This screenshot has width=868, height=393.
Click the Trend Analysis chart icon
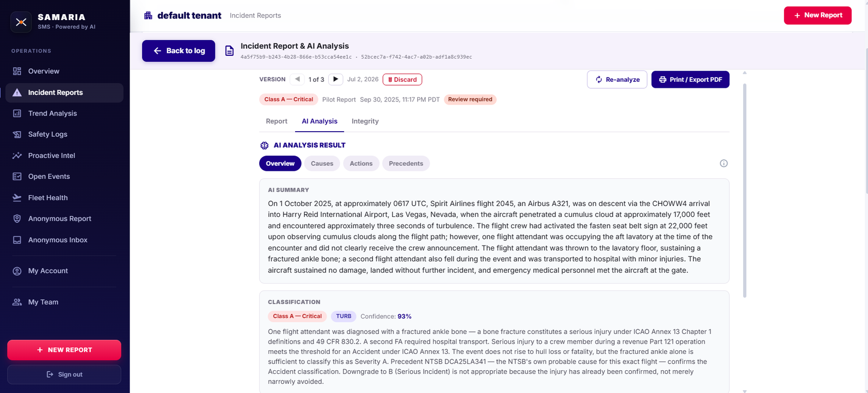pos(17,114)
